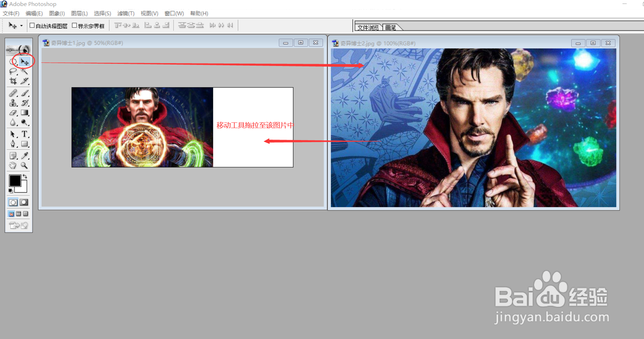The width and height of the screenshot is (644, 339).
Task: Select the Brush tool
Action: tap(24, 93)
